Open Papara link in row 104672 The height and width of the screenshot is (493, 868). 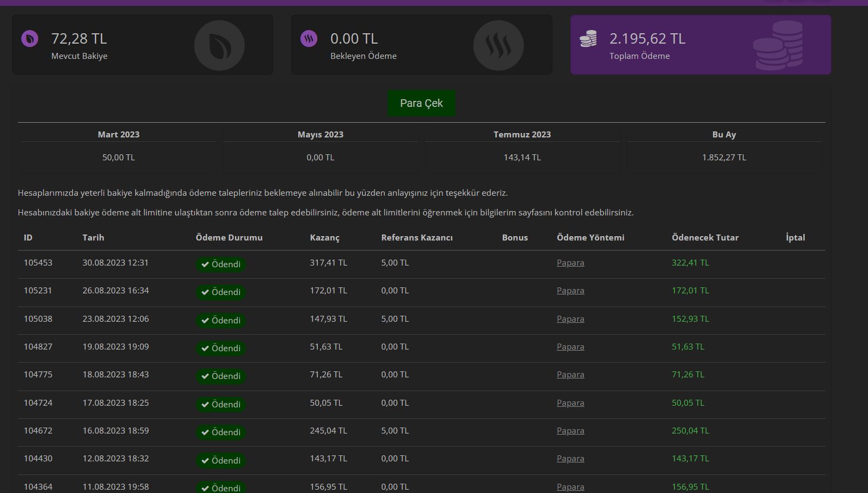[x=570, y=431]
